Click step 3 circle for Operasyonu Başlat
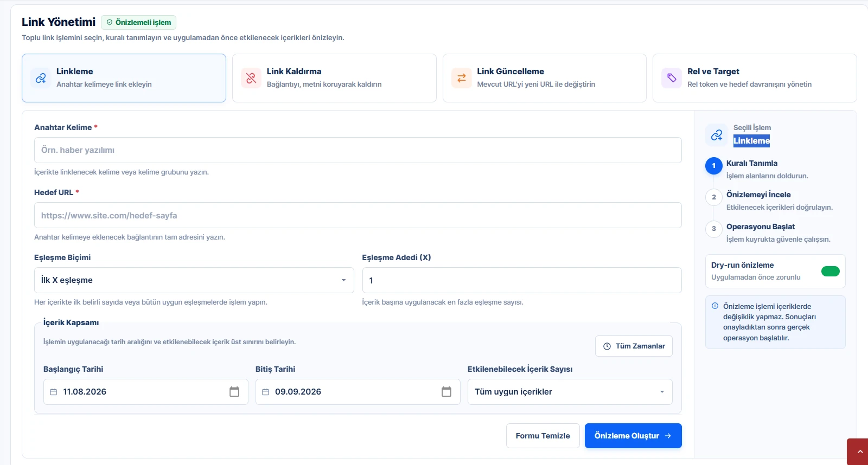The height and width of the screenshot is (465, 868). [714, 228]
